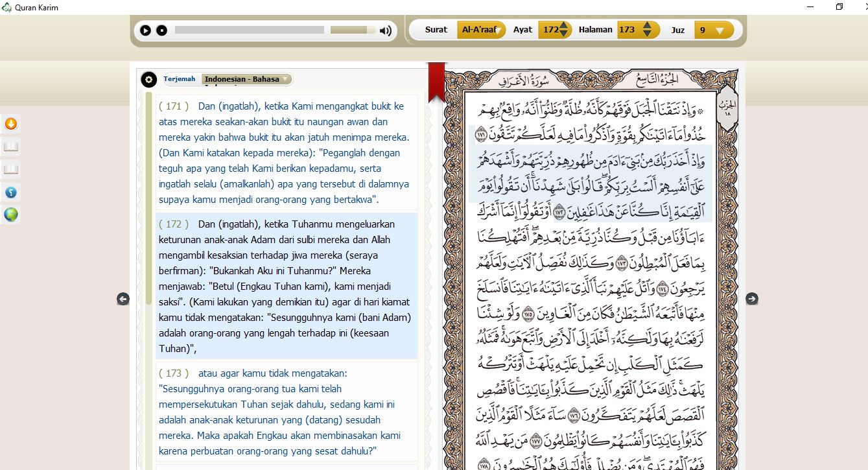Mute the speaker volume icon
Image resolution: width=868 pixels, height=470 pixels.
coord(386,30)
